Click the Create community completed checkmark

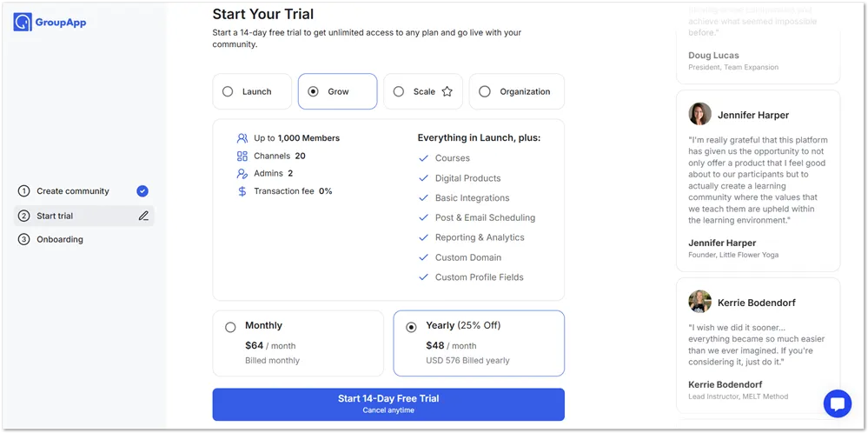point(142,191)
